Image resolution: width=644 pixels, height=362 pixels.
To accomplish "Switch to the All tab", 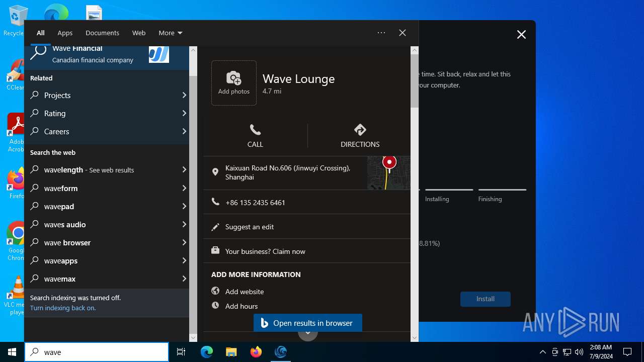I will [41, 33].
